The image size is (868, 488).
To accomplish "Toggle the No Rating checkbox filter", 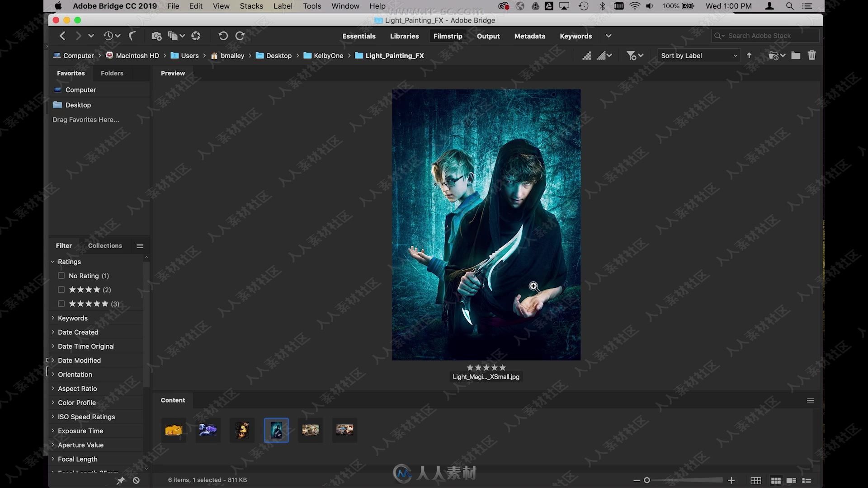I will (x=61, y=275).
